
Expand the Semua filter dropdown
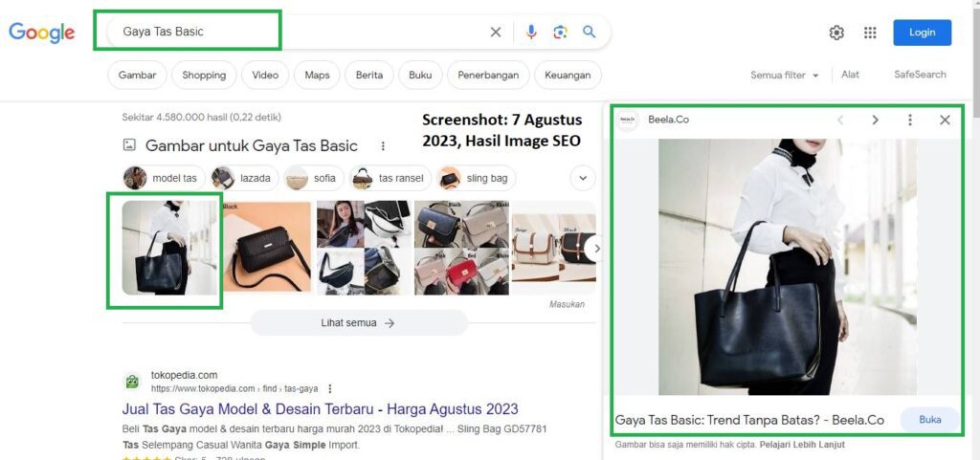(785, 75)
